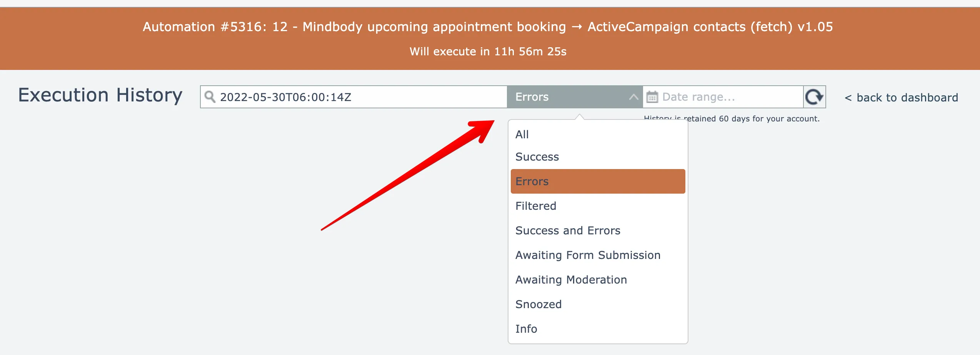The height and width of the screenshot is (355, 980).
Task: Select Awaiting Form Submission option
Action: pos(588,255)
